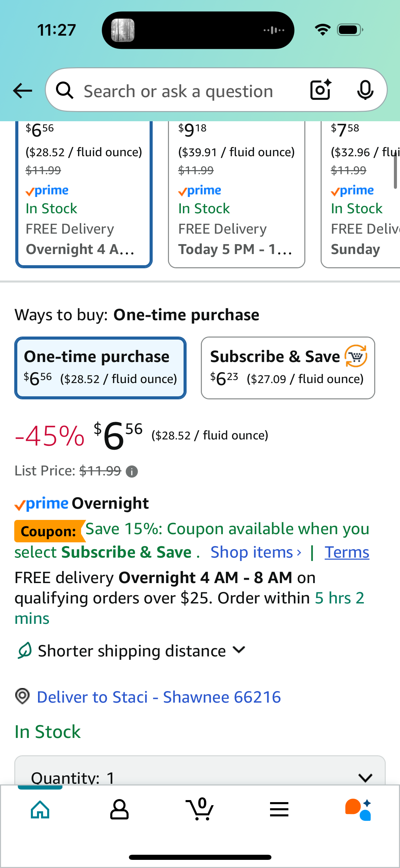Tap the delivery location pin icon
The image size is (400, 868).
pos(23,697)
